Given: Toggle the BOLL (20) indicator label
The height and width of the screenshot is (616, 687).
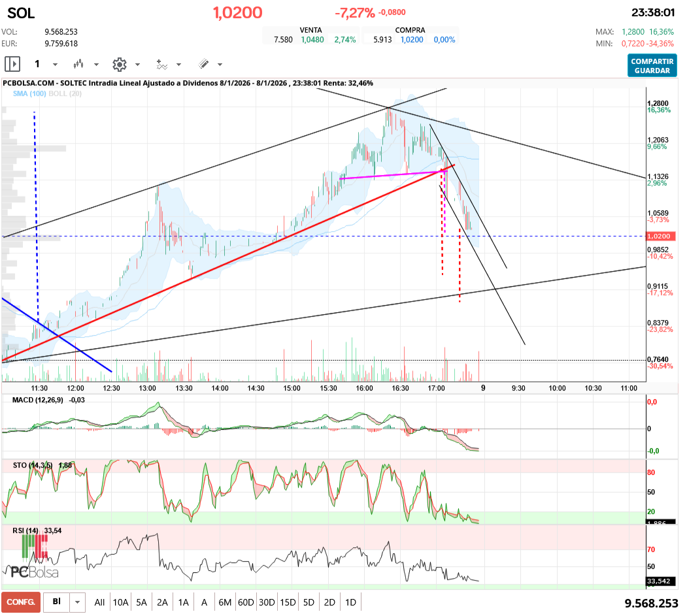Looking at the screenshot, I should (x=66, y=94).
